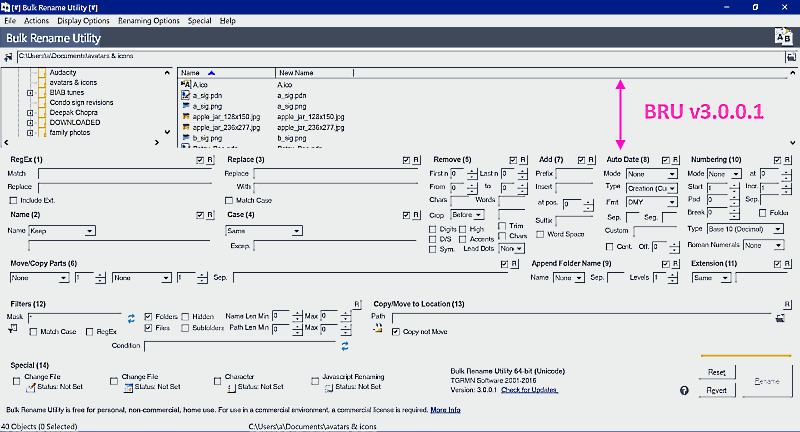
Task: Open Renaming Options menu
Action: 148,21
